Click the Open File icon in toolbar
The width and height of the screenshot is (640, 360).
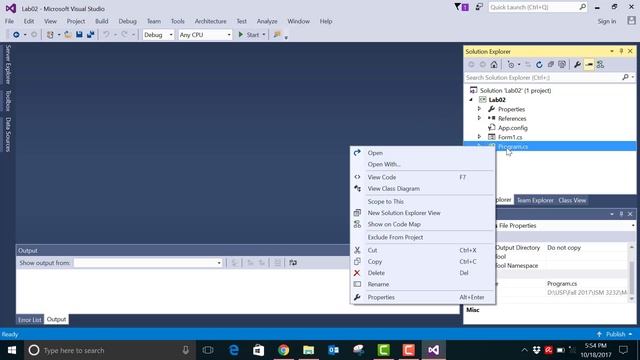[x=68, y=35]
